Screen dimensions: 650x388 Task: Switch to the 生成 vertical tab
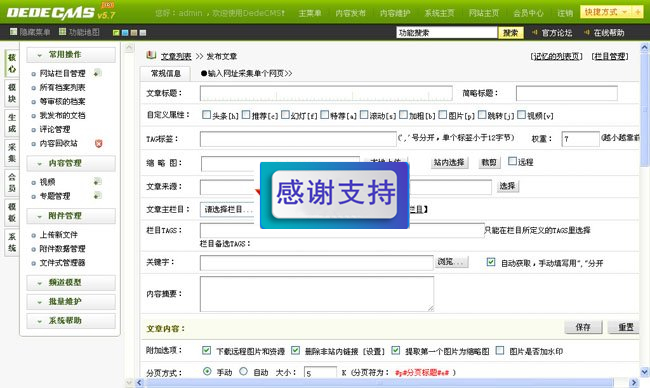(x=12, y=123)
